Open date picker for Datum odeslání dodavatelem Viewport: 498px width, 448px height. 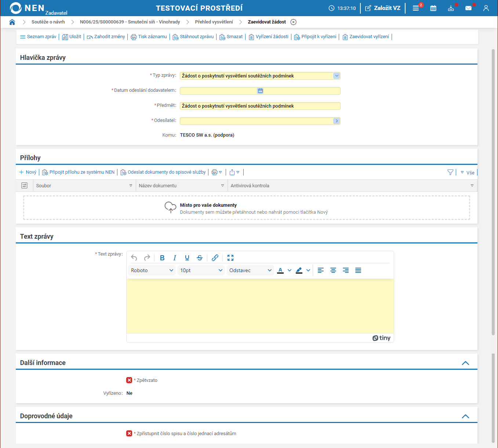[260, 91]
